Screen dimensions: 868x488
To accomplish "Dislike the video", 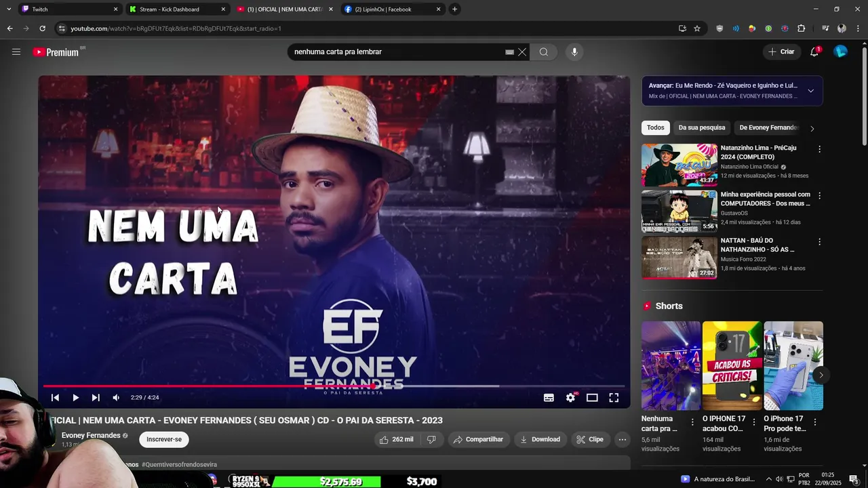I will pos(431,439).
